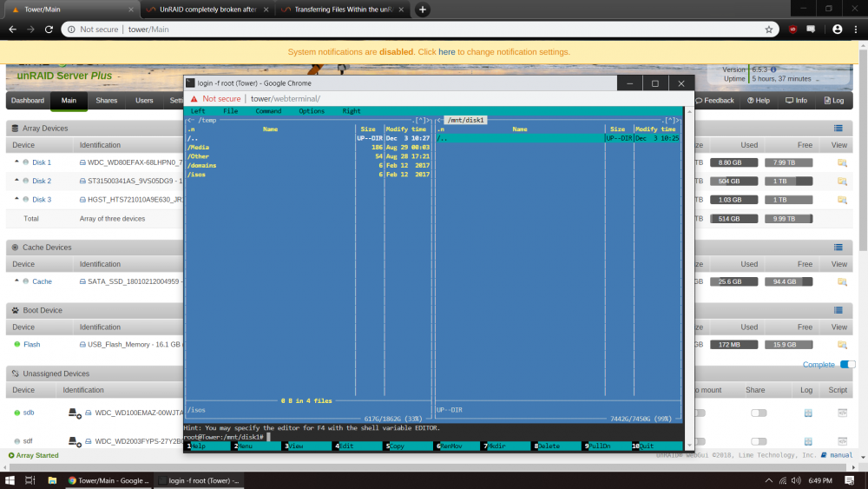This screenshot has width=868, height=489.
Task: Expand the Disk 1 row arrow
Action: tap(16, 162)
